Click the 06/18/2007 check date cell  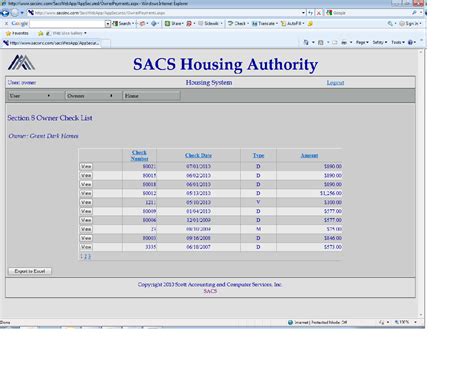point(198,247)
